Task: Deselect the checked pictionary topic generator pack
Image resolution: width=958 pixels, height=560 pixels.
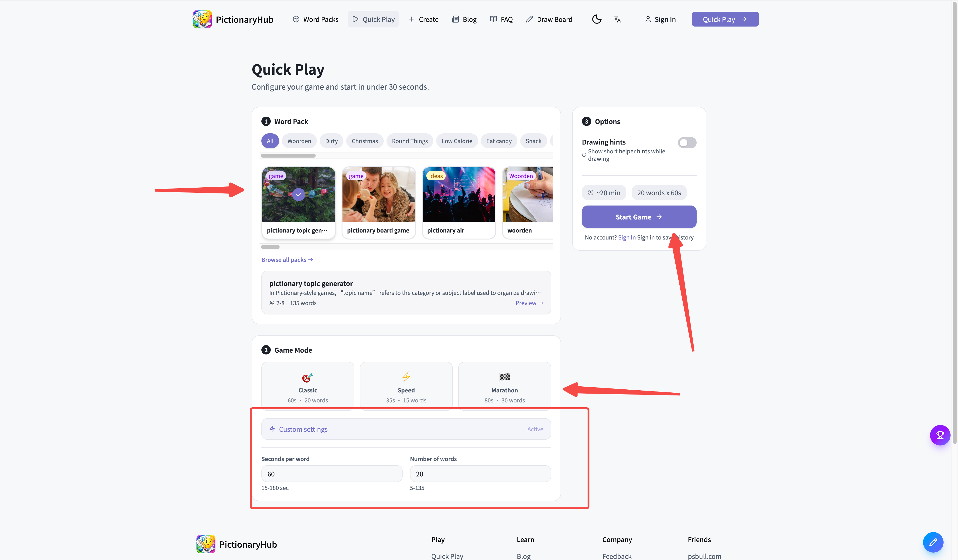Action: [298, 195]
